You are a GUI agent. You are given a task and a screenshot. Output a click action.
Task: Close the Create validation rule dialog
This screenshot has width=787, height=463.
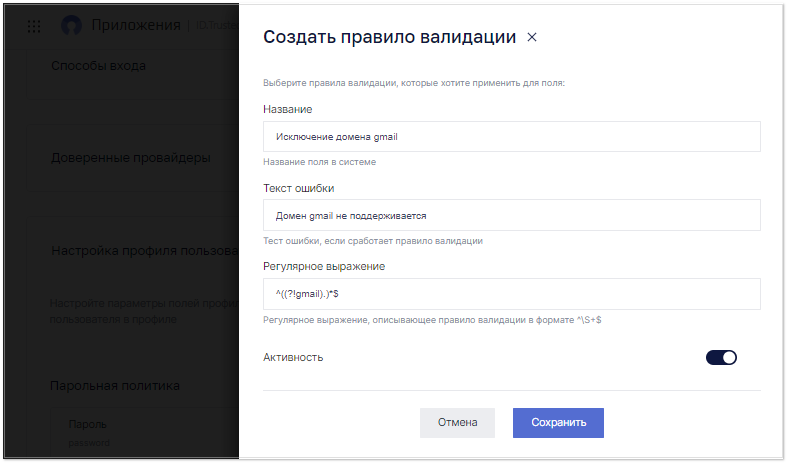[x=532, y=37]
